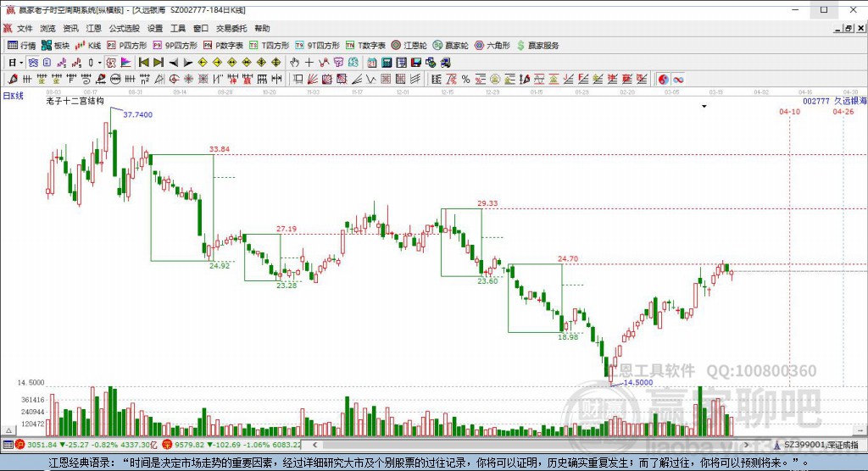Click the infinity symbol icon

[x=678, y=79]
